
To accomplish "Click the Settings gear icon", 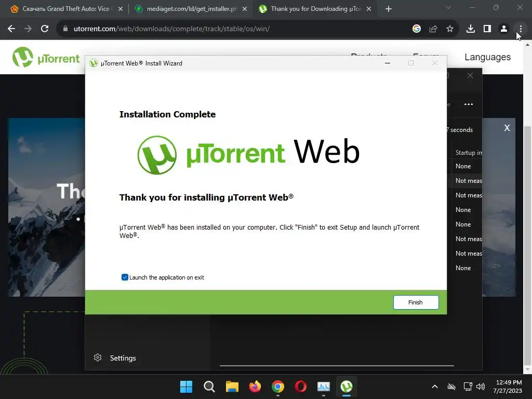I will tap(98, 357).
